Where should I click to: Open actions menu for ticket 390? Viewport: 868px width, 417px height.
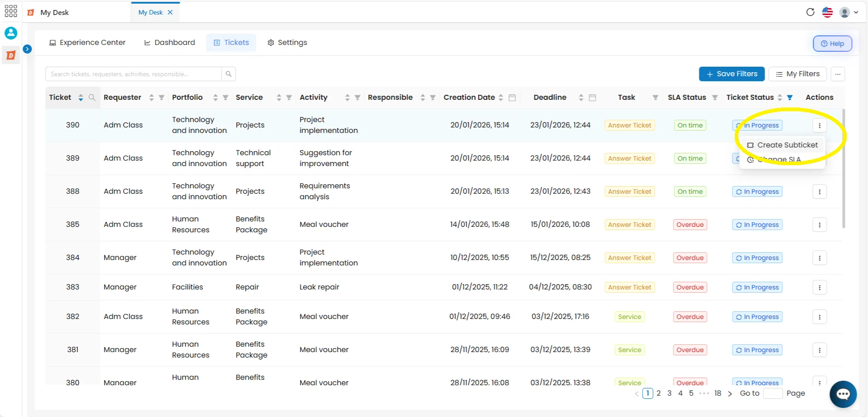819,125
